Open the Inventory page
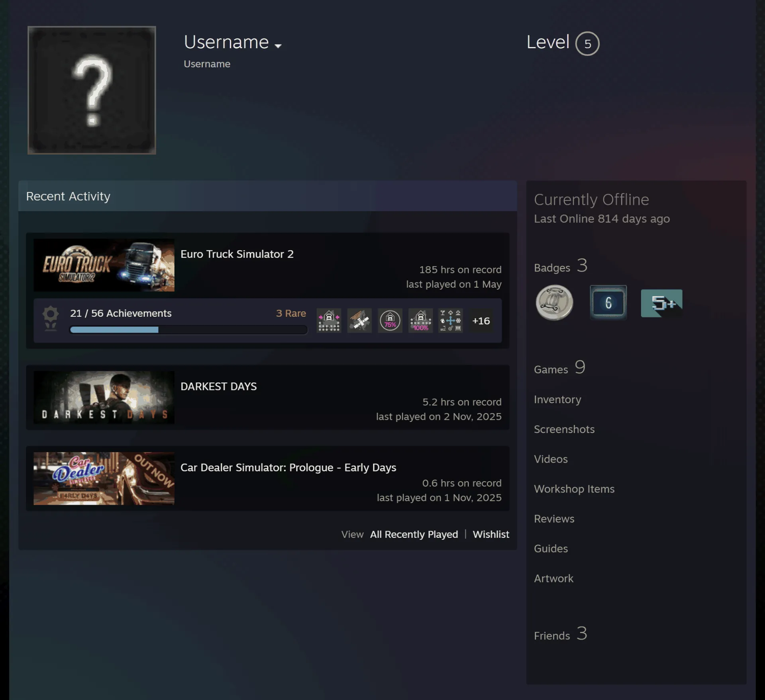Screen dimensions: 765x700 pos(557,399)
